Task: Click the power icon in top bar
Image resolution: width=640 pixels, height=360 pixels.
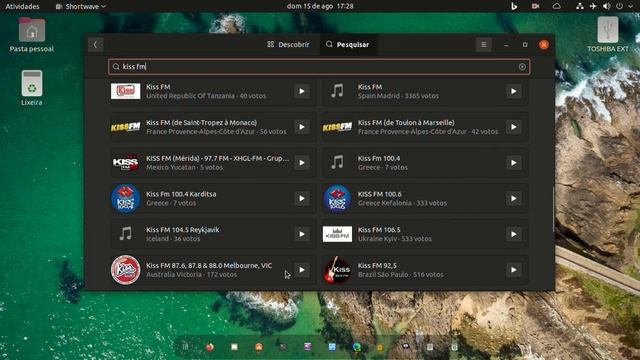Action: pyautogui.click(x=620, y=6)
